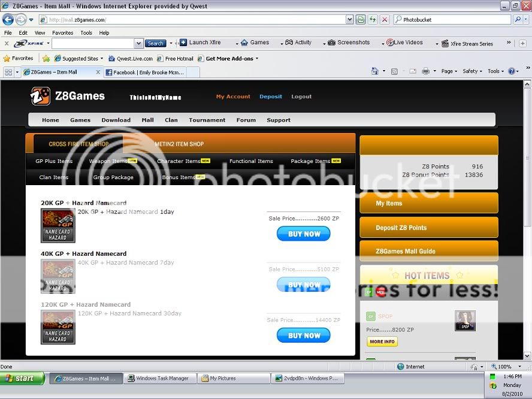Click the Stop loading red X icon
532x399 pixels.
point(384,19)
